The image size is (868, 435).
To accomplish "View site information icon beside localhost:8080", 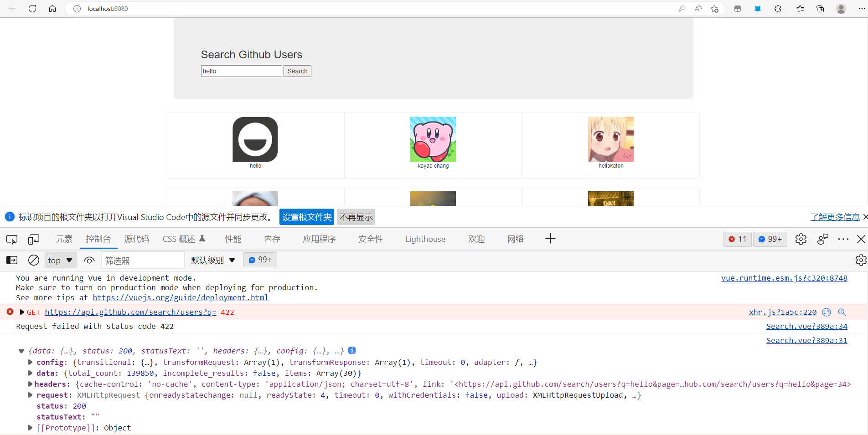I will tap(77, 9).
